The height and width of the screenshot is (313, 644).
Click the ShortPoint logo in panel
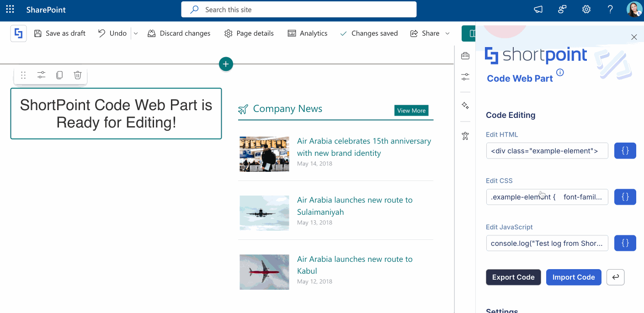point(536,55)
